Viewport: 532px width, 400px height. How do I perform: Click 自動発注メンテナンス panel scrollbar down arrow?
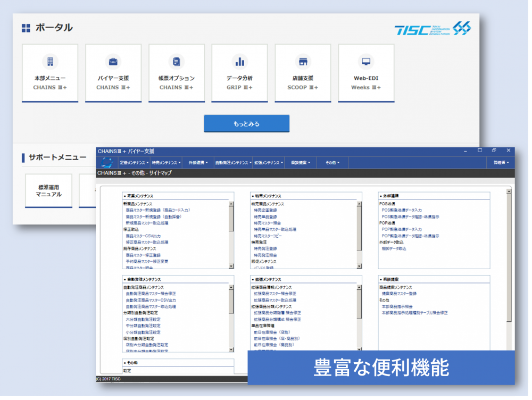point(231,349)
